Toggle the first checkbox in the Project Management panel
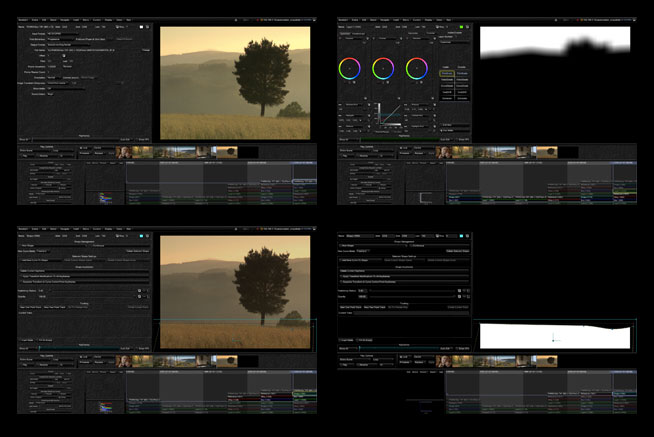This screenshot has height=437, width=654. click(20, 246)
